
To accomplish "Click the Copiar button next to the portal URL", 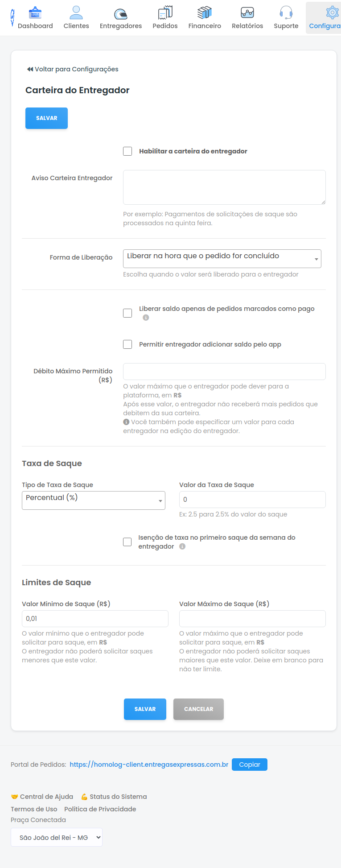I will point(249,764).
